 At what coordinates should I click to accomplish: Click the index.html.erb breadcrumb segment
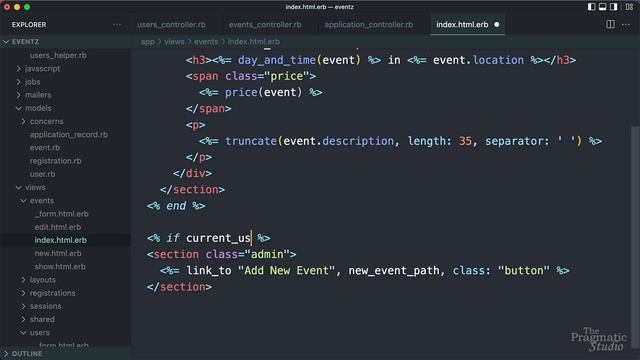pos(254,42)
